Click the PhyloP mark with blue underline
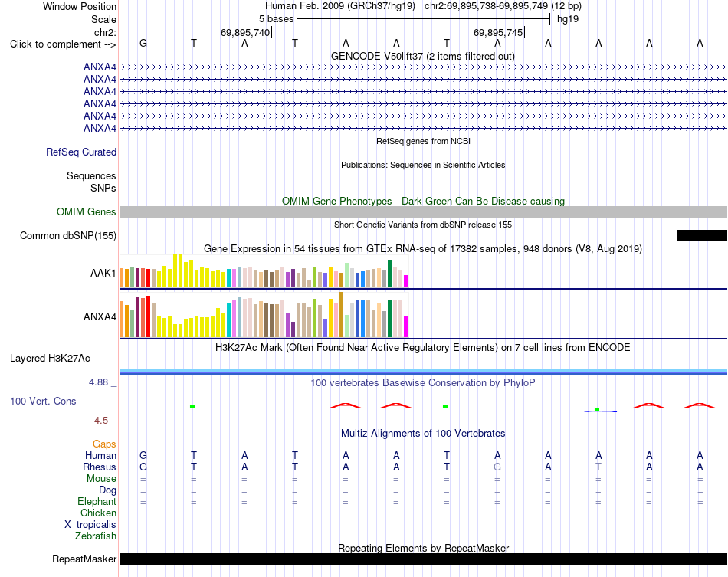 pyautogui.click(x=599, y=410)
